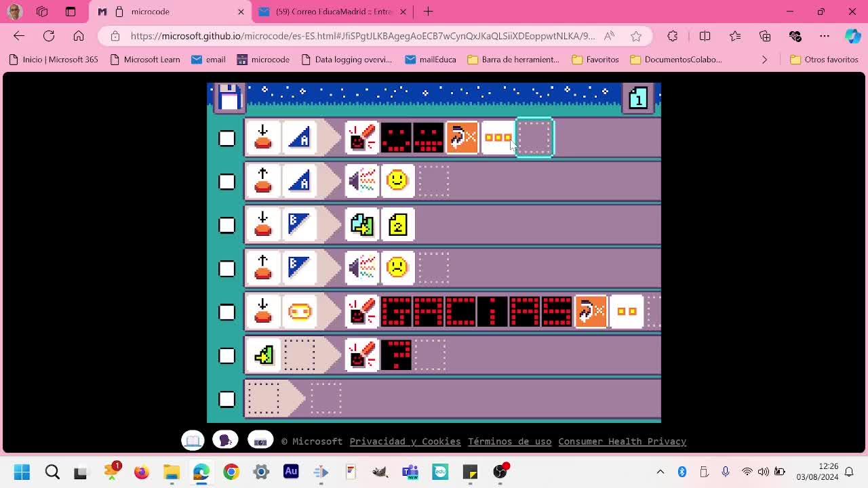Open the Favoritos bookmark folder
The height and width of the screenshot is (488, 868).
(x=595, y=60)
